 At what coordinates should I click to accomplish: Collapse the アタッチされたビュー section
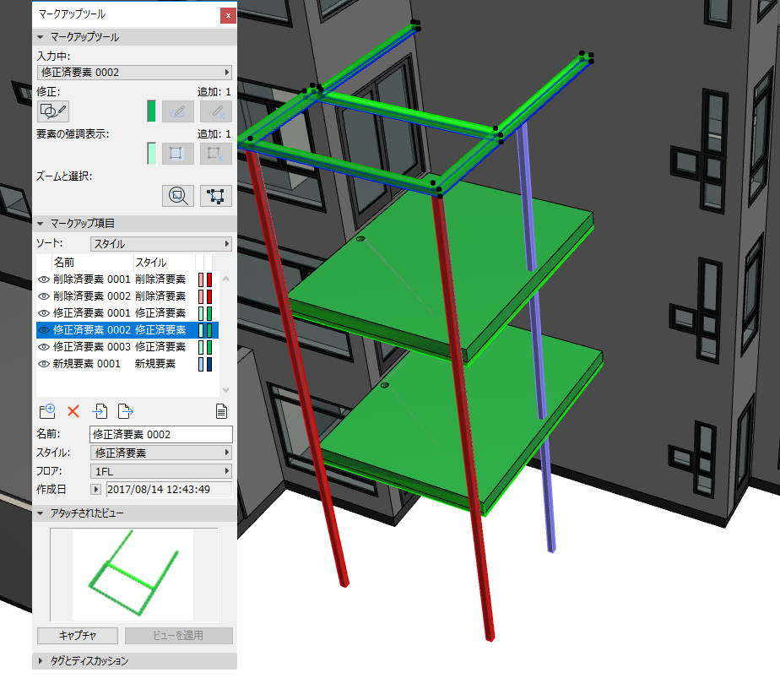[41, 513]
